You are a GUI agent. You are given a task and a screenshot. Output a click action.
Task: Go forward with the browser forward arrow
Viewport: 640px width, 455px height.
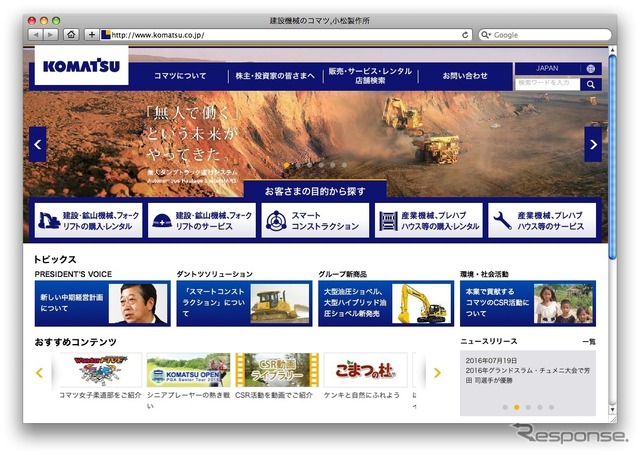tap(50, 35)
